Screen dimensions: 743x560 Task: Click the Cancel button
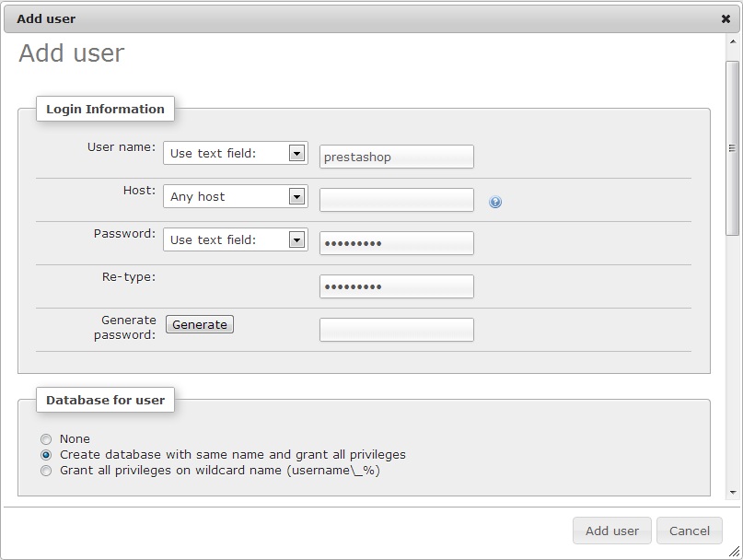pyautogui.click(x=690, y=531)
